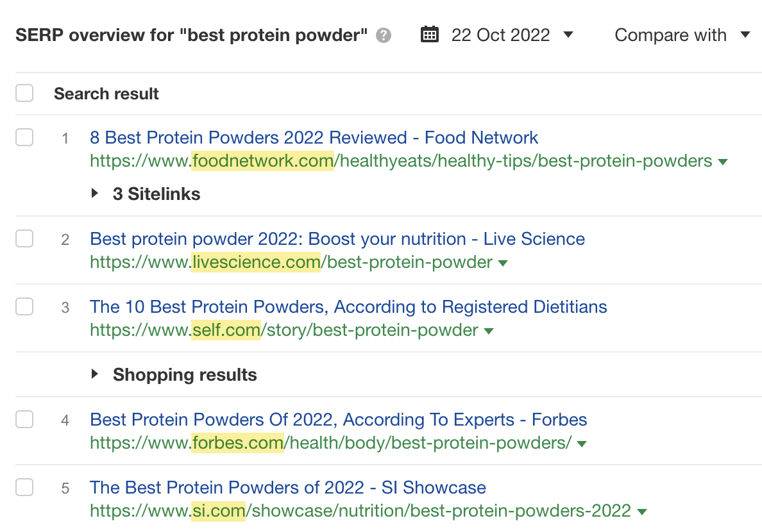The width and height of the screenshot is (762, 532).
Task: Tick the checkbox for the SI Showcase result
Action: tap(24, 487)
